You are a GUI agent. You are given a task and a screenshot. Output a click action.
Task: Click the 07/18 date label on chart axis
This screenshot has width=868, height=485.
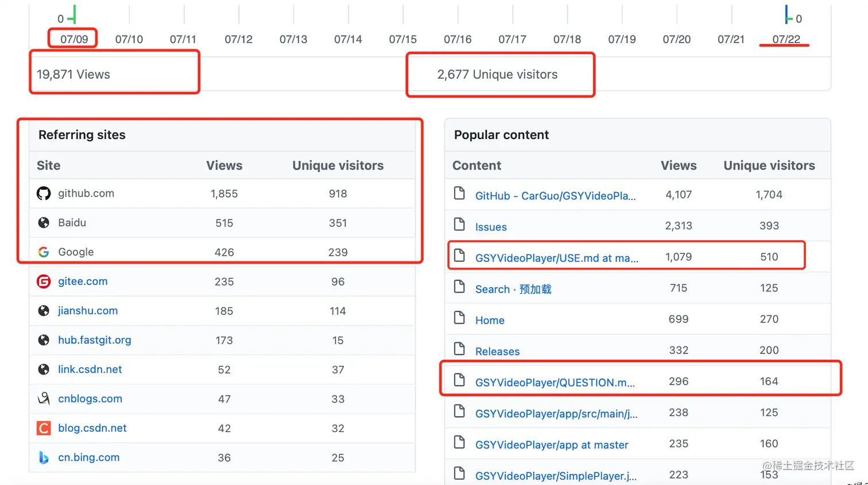point(567,39)
